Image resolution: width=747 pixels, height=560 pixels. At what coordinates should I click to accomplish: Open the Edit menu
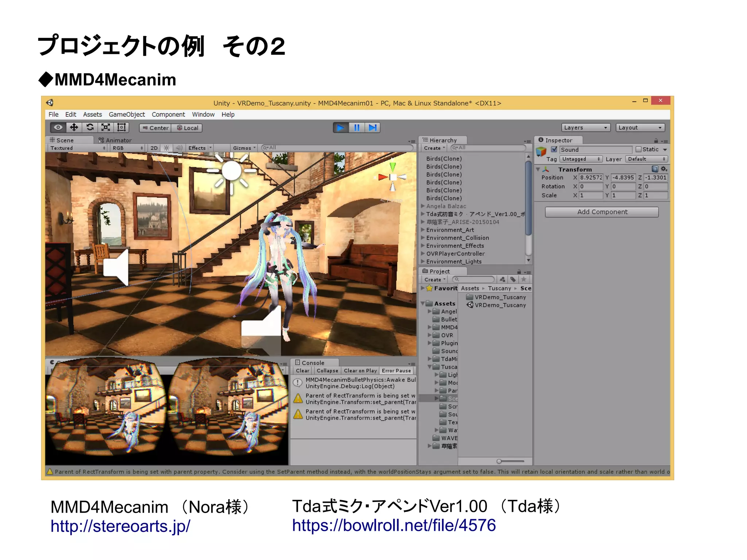click(x=71, y=115)
